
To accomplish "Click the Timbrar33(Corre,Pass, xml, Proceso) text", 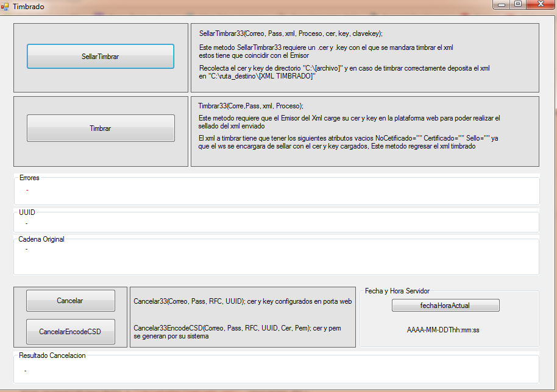I will tap(250, 106).
